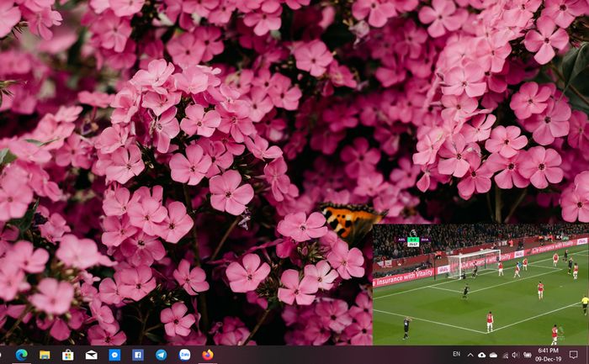The height and width of the screenshot is (364, 589).
Task: Switch to the Firefox taskbar icon
Action: click(x=208, y=355)
